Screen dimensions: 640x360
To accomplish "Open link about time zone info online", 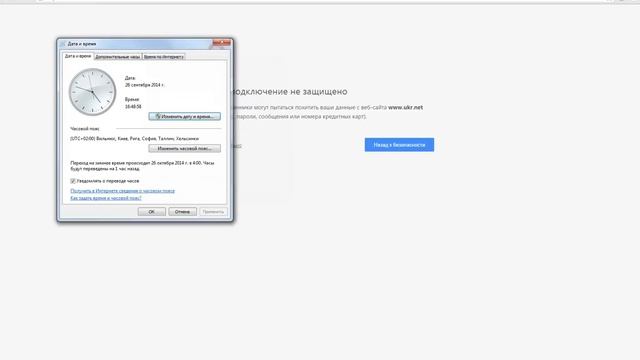I will click(122, 191).
